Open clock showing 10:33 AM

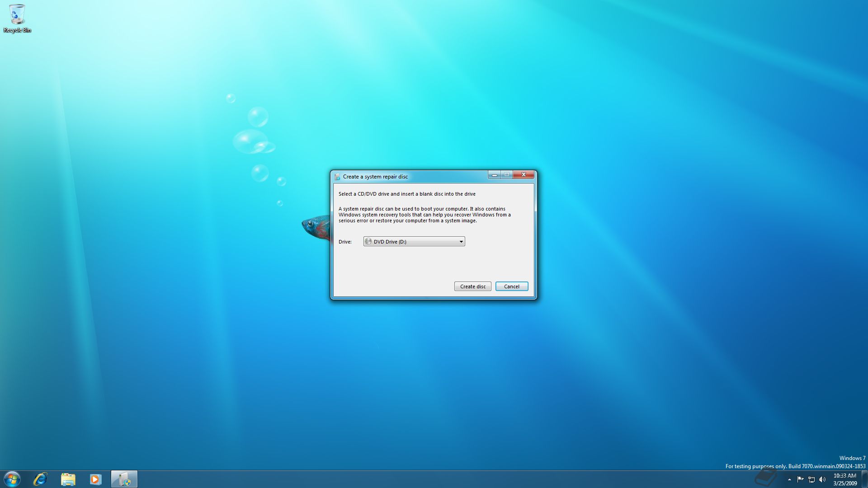(845, 479)
